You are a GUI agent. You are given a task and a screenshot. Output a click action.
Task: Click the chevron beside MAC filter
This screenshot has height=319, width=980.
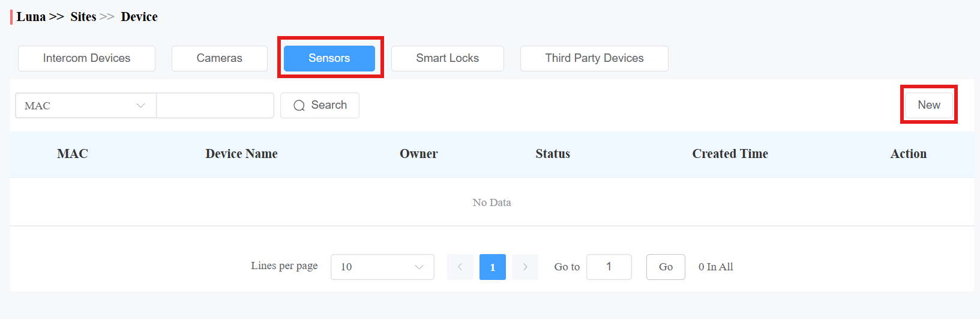pos(140,106)
